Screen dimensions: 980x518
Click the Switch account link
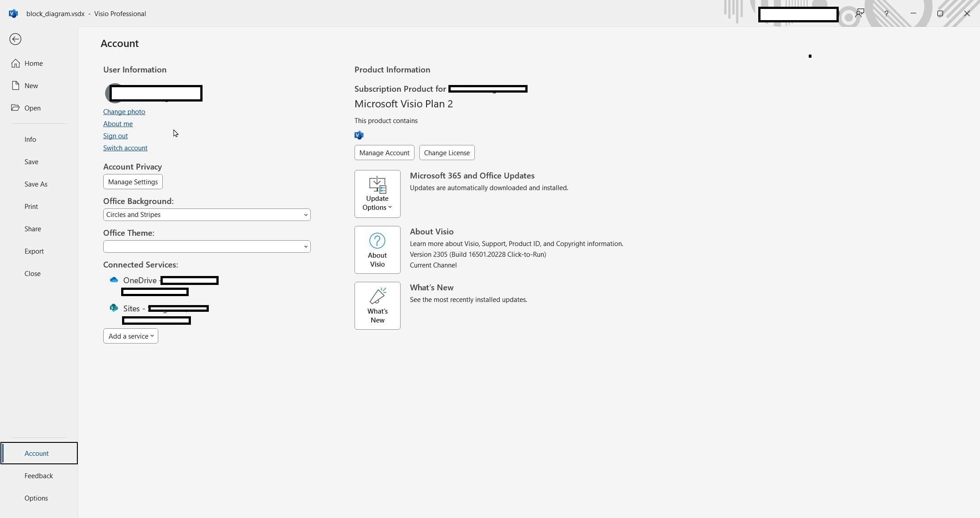tap(125, 148)
